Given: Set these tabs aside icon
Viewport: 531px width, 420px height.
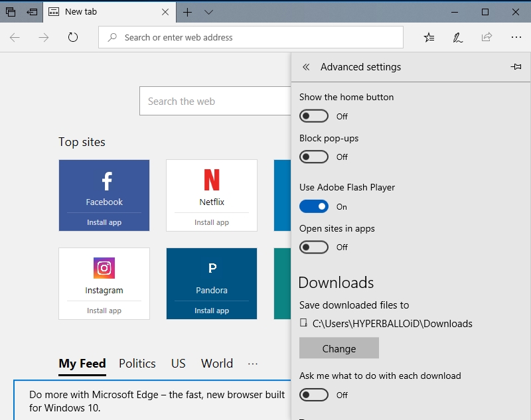Looking at the screenshot, I should (x=32, y=12).
